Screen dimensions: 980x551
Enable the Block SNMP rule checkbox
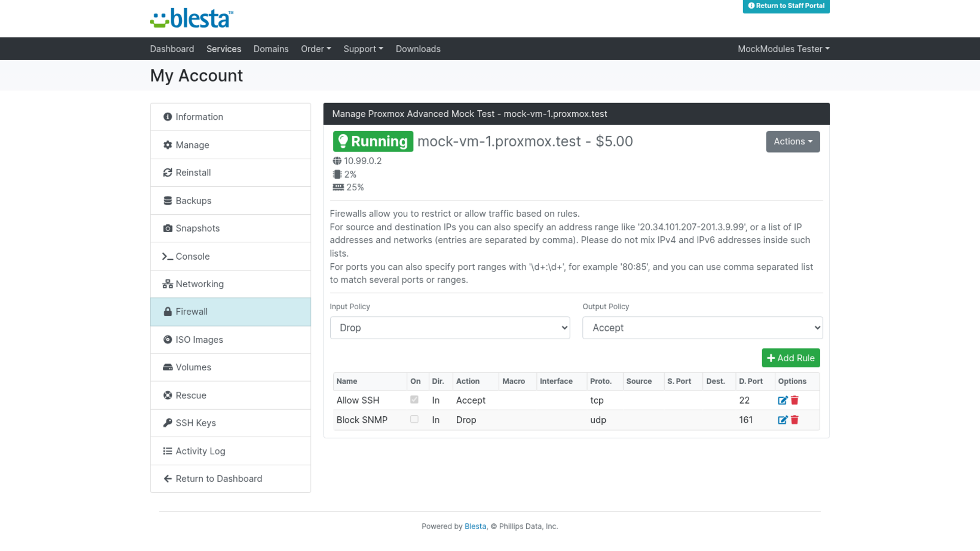coord(414,419)
